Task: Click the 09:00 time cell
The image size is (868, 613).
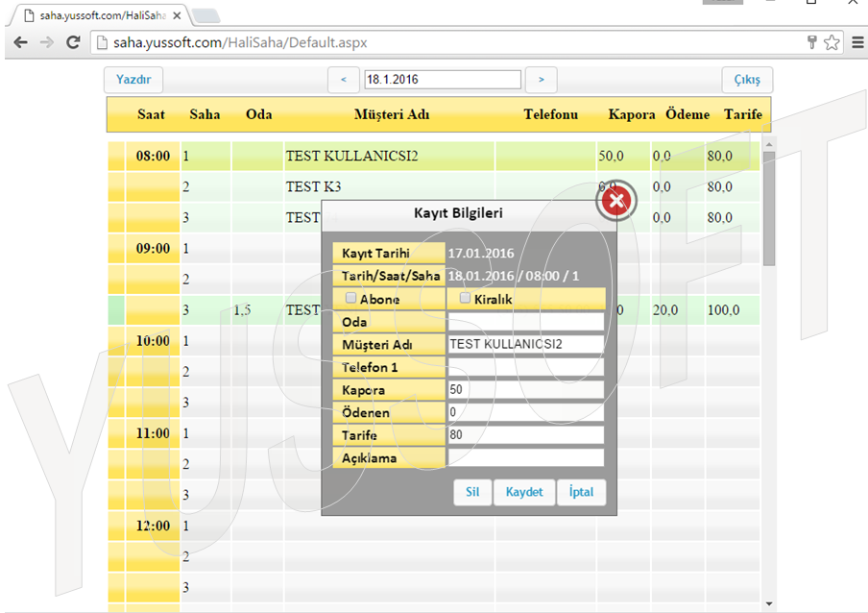Action: tap(153, 249)
